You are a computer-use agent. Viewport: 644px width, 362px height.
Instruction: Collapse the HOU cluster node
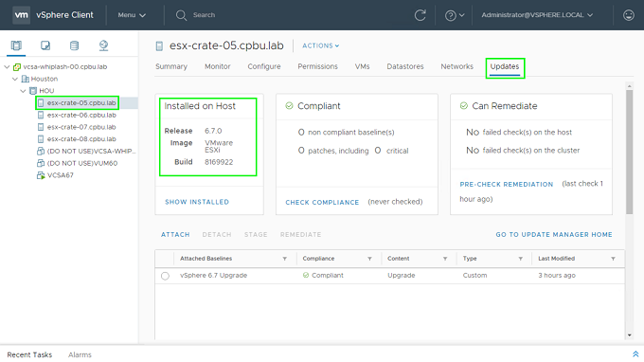24,90
